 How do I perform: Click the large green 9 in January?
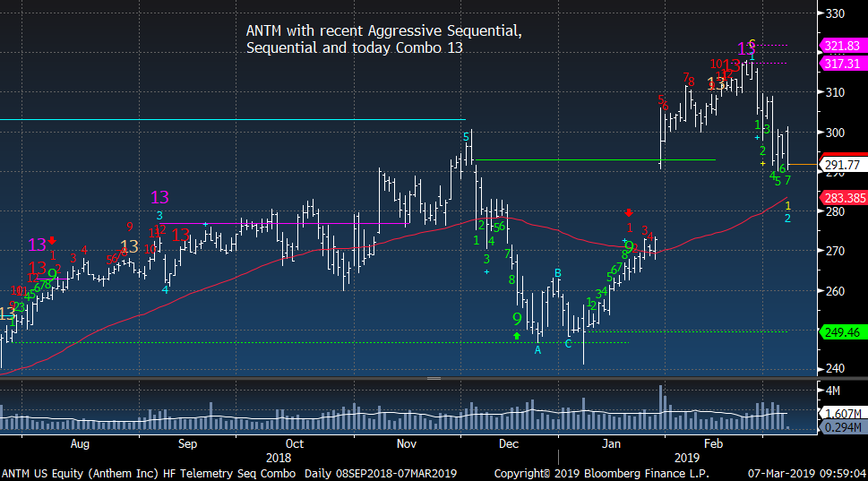[630, 247]
